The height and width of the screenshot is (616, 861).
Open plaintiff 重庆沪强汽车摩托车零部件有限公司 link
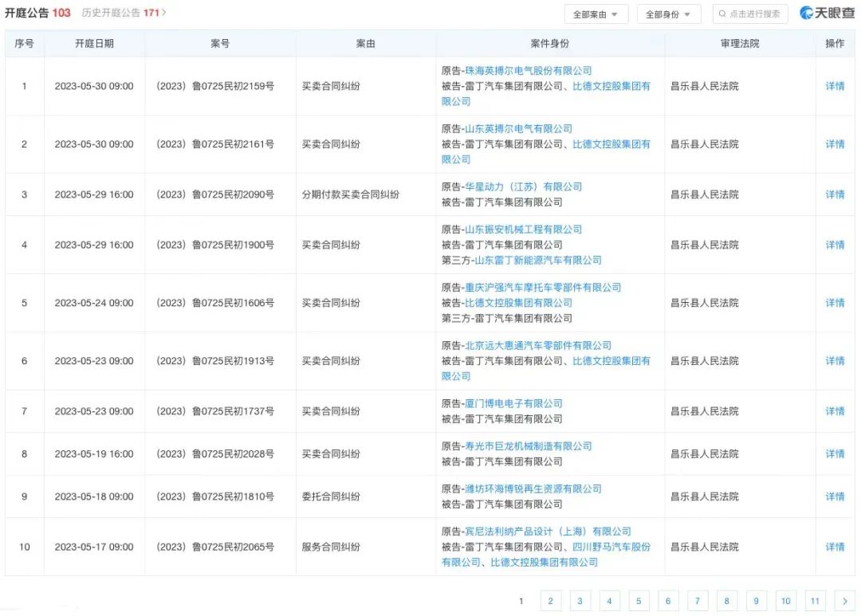[543, 287]
